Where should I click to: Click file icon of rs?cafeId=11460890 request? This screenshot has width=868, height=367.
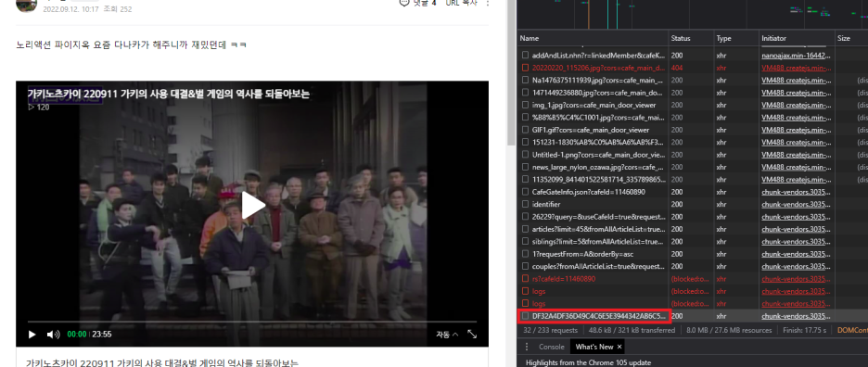(x=526, y=278)
